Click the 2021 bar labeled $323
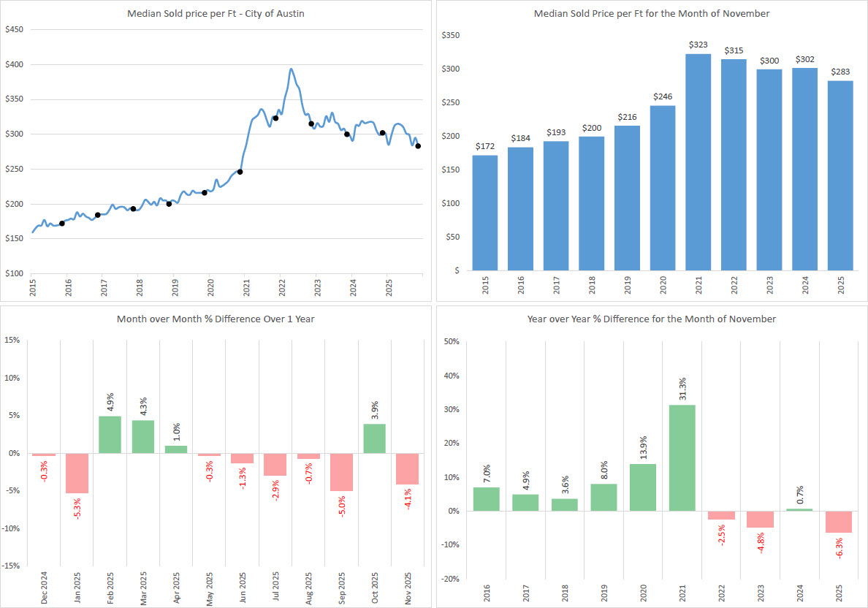The height and width of the screenshot is (608, 868). pos(699,162)
